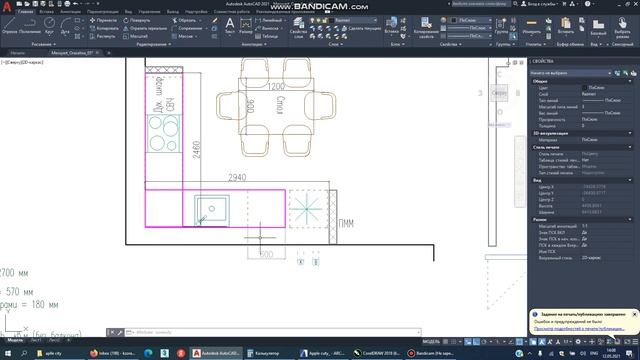Click the search magnifier in title bar
The width and height of the screenshot is (640, 360).
[x=516, y=4]
